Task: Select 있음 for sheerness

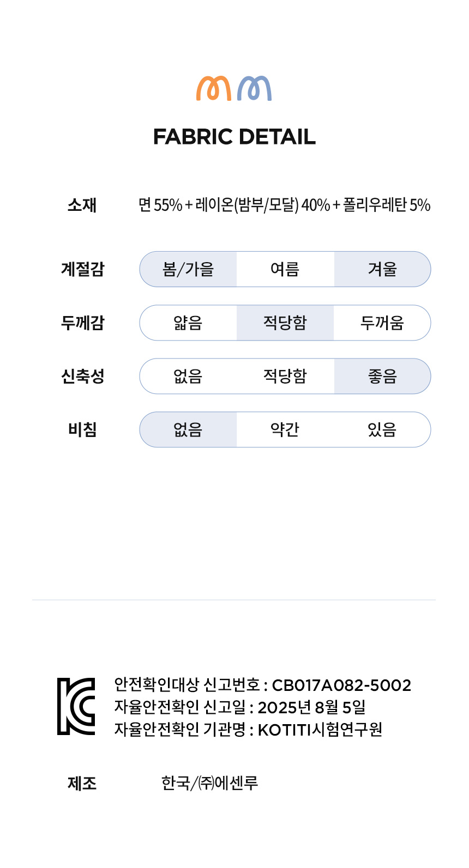Action: click(x=382, y=430)
